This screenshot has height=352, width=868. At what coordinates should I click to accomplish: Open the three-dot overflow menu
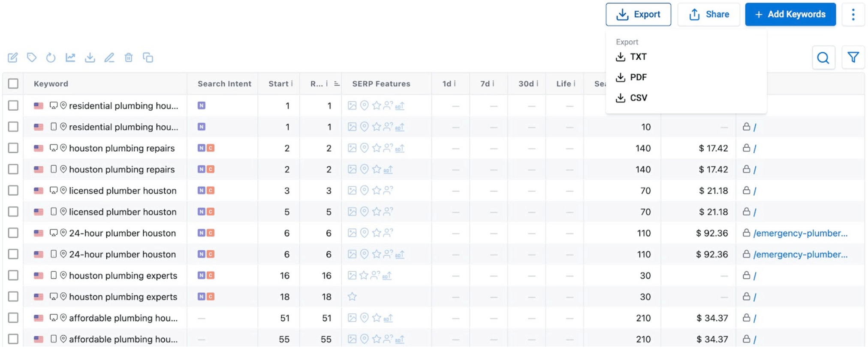[853, 14]
